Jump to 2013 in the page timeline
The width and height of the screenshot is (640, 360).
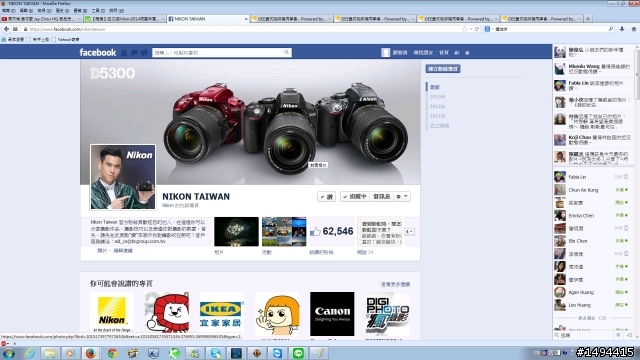tap(437, 97)
